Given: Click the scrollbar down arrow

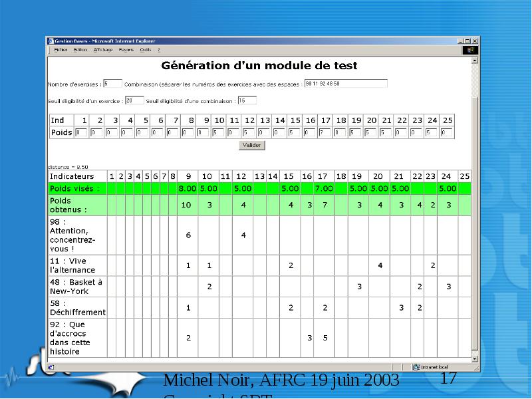Looking at the screenshot, I should click(x=475, y=358).
